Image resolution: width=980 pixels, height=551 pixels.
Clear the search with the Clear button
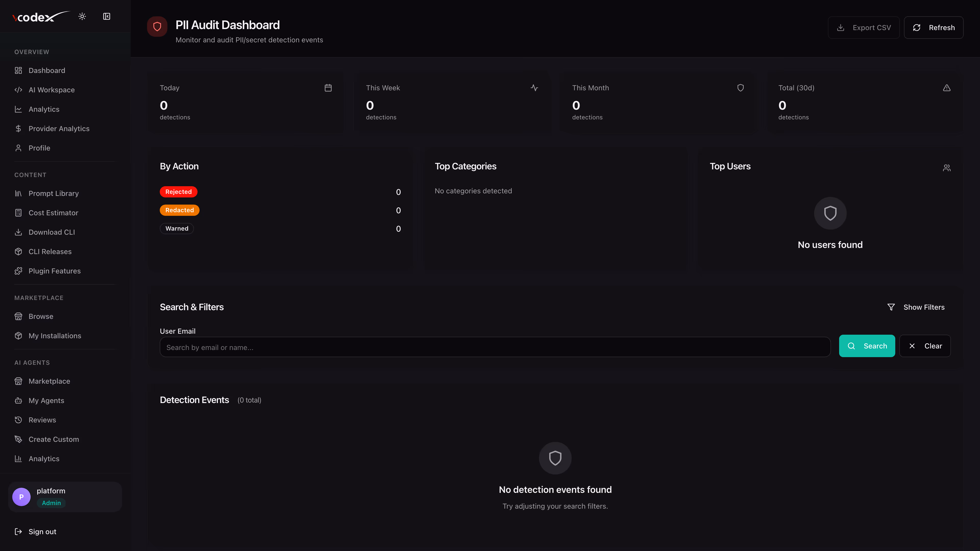[x=925, y=346]
